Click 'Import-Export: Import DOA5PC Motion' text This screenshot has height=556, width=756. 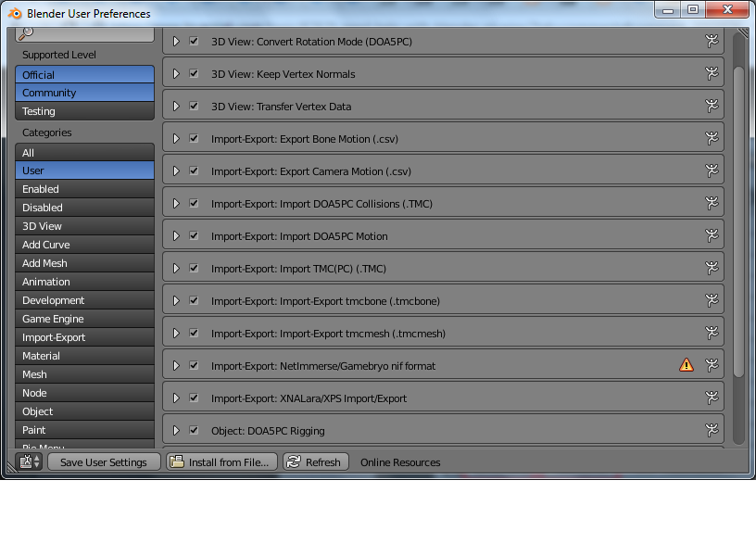(x=299, y=235)
